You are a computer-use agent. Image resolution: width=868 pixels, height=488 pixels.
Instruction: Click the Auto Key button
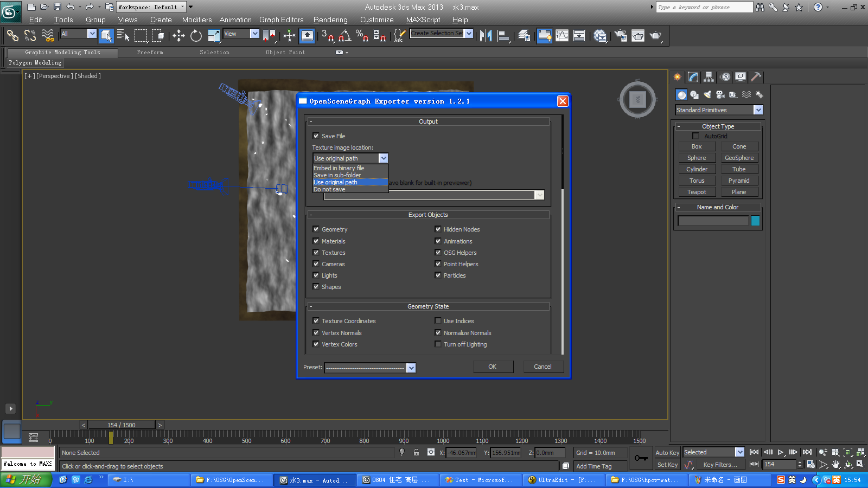pyautogui.click(x=667, y=453)
